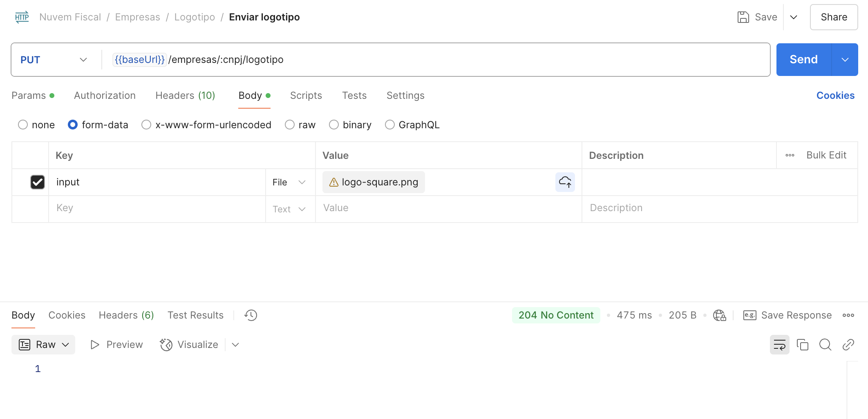
Task: Switch to the Tests tab
Action: tap(354, 96)
